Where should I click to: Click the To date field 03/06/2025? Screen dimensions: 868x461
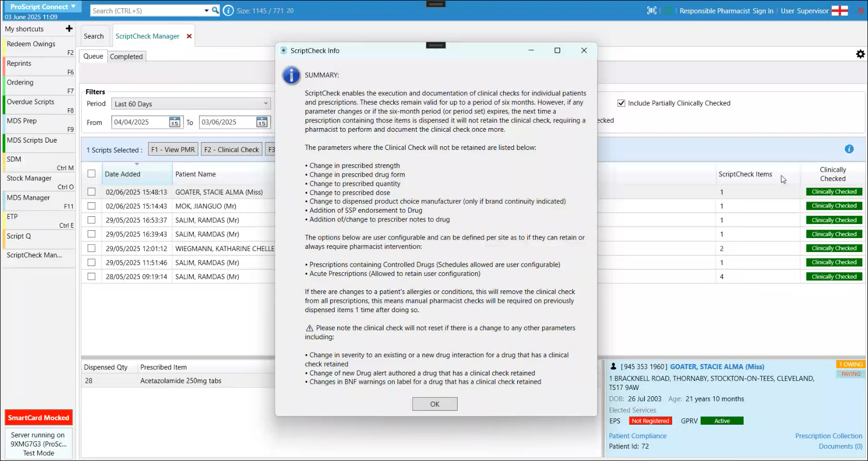tap(227, 122)
